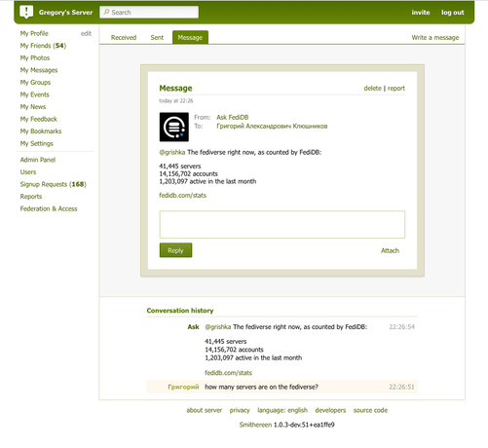Click Ask sender name in history
The height and width of the screenshot is (448, 488).
(193, 327)
